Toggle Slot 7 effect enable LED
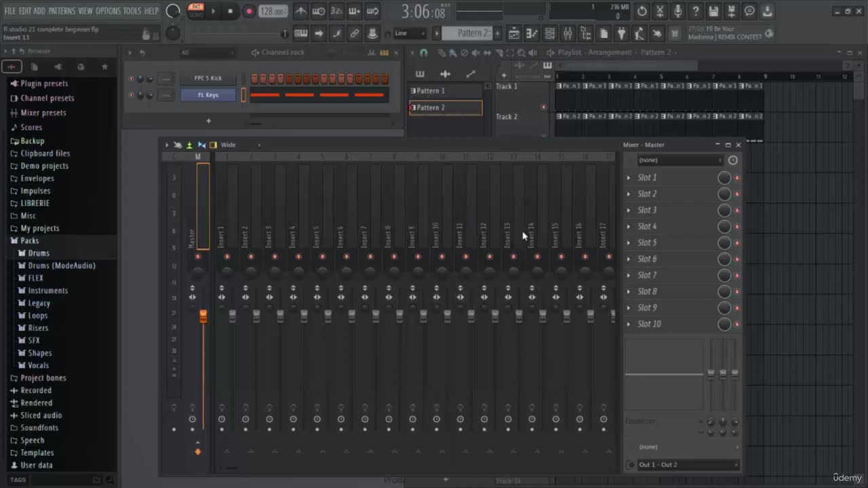The height and width of the screenshot is (488, 868). [737, 275]
